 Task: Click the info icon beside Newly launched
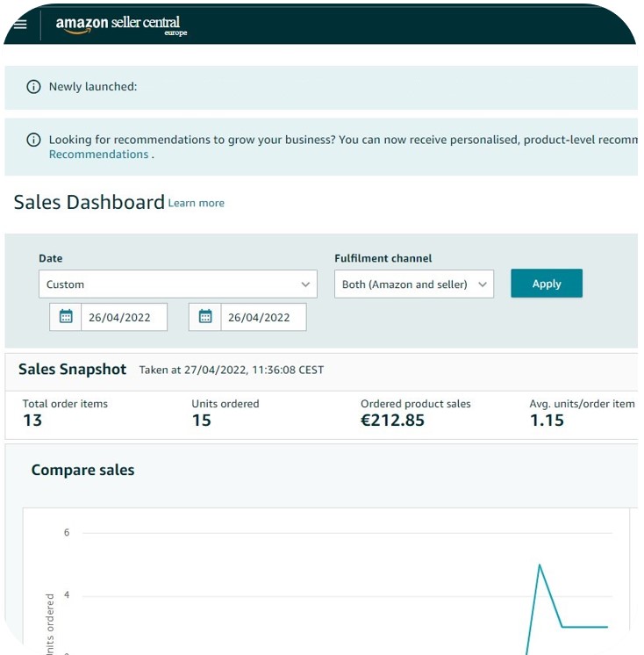(x=33, y=87)
